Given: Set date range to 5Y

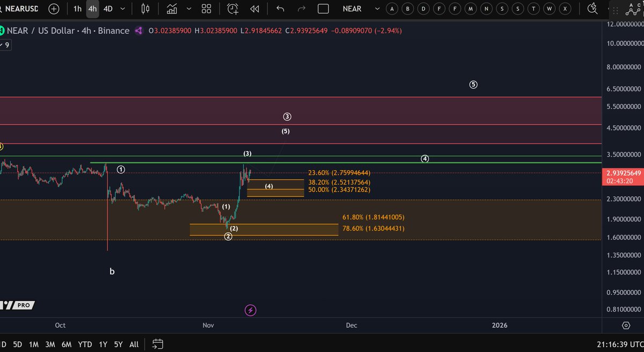Looking at the screenshot, I should pyautogui.click(x=119, y=344).
